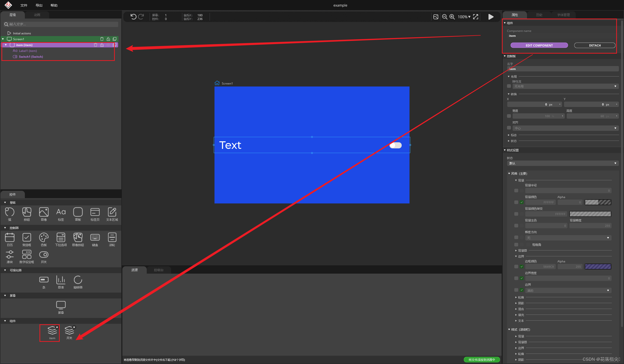The height and width of the screenshot is (364, 624).
Task: Enable the 弹性流 layout checkbox
Action: coord(509,86)
